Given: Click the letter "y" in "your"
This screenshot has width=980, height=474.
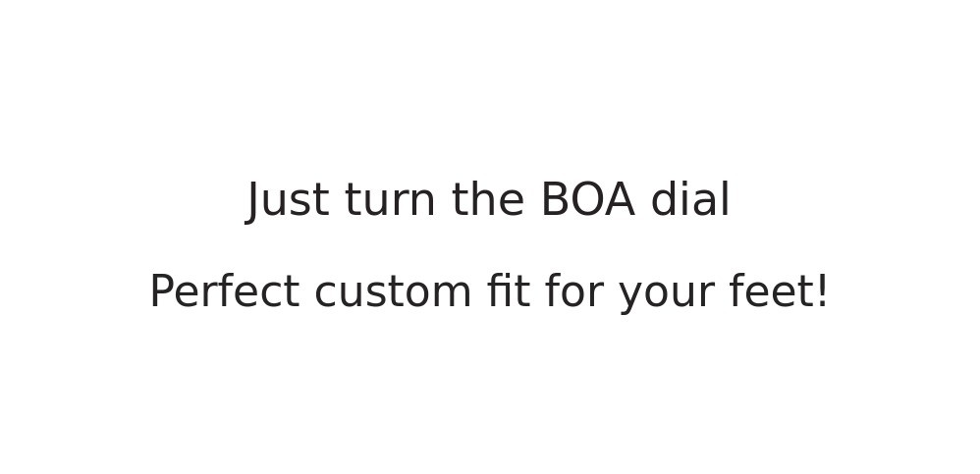Looking at the screenshot, I should point(630,294).
